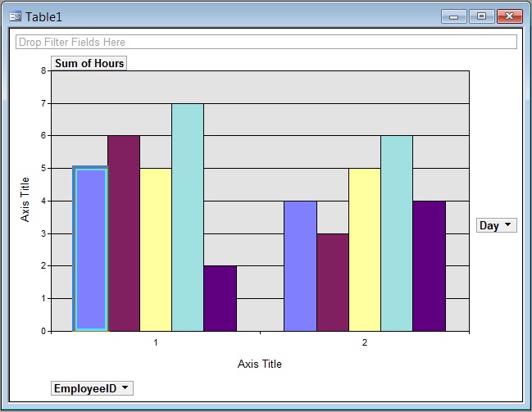Click employee 1's yellow bar at value 5
Screen dimensions: 532x412
tap(156, 250)
